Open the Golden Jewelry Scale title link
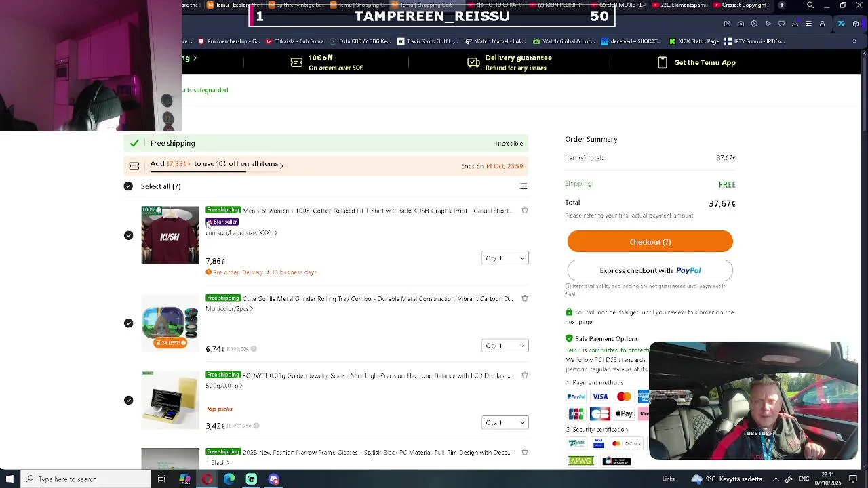This screenshot has height=488, width=868. [377, 375]
